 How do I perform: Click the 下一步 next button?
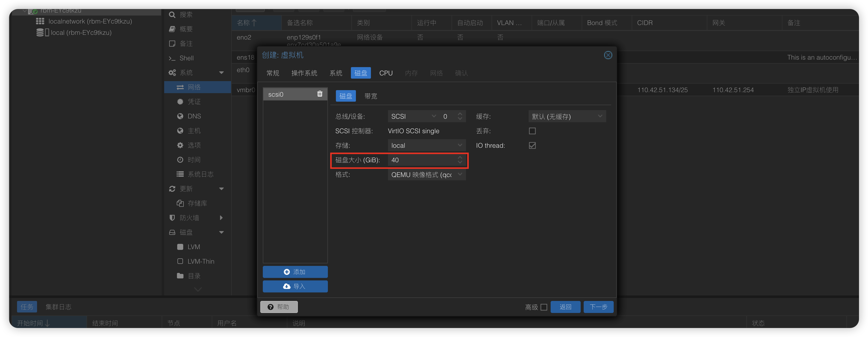(598, 307)
